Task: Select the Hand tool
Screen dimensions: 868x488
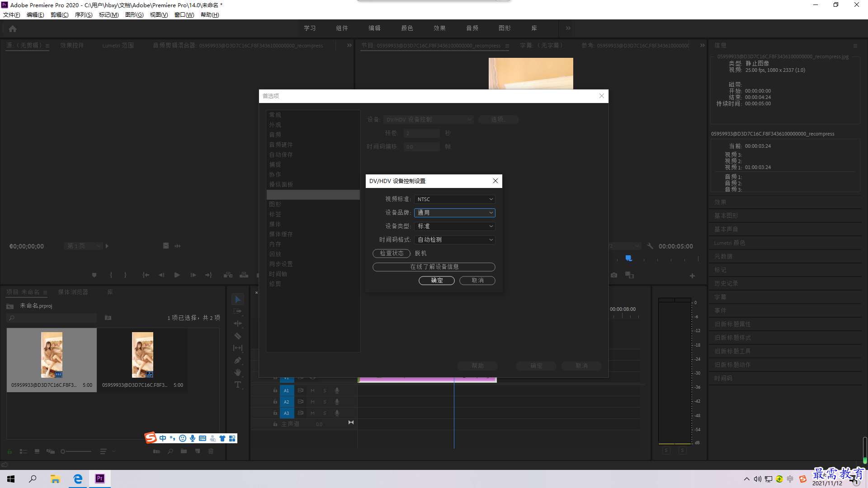Action: coord(238,372)
